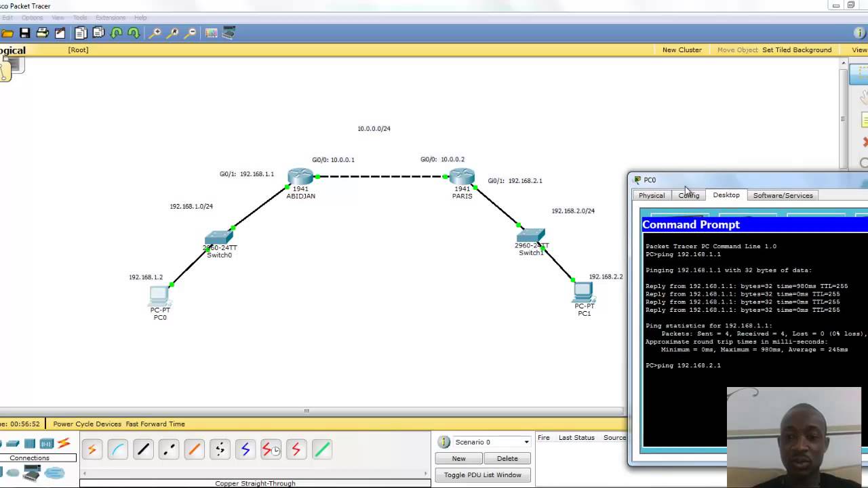Choose the Multiuser Connection cloud category
Viewport: 868px width, 488px height.
[54, 473]
